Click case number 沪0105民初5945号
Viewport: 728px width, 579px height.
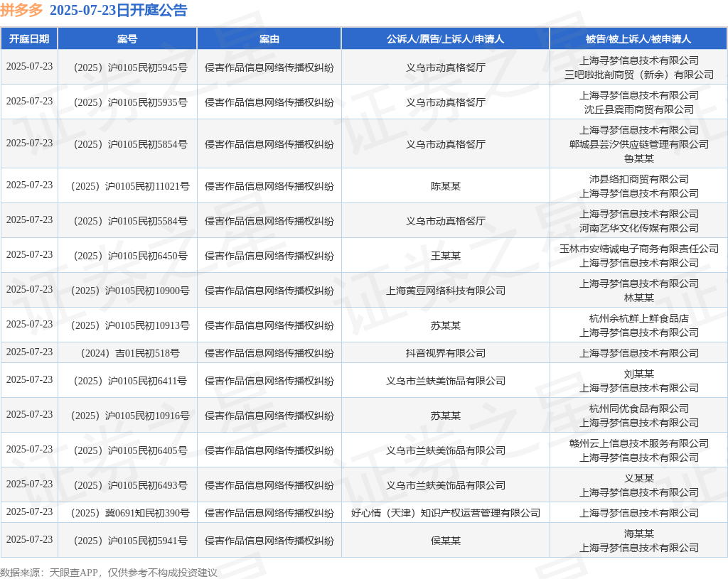pyautogui.click(x=130, y=67)
